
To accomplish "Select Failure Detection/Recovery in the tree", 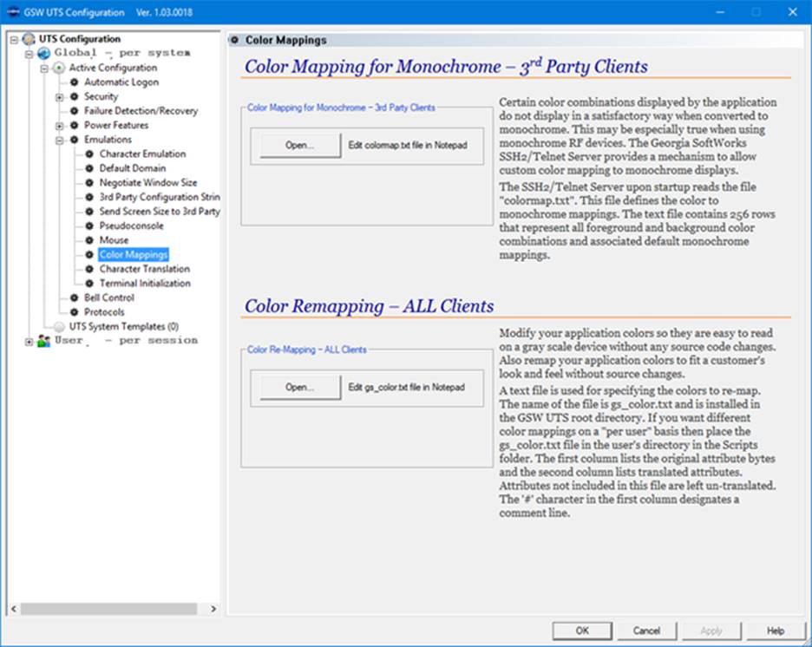I will tap(141, 111).
